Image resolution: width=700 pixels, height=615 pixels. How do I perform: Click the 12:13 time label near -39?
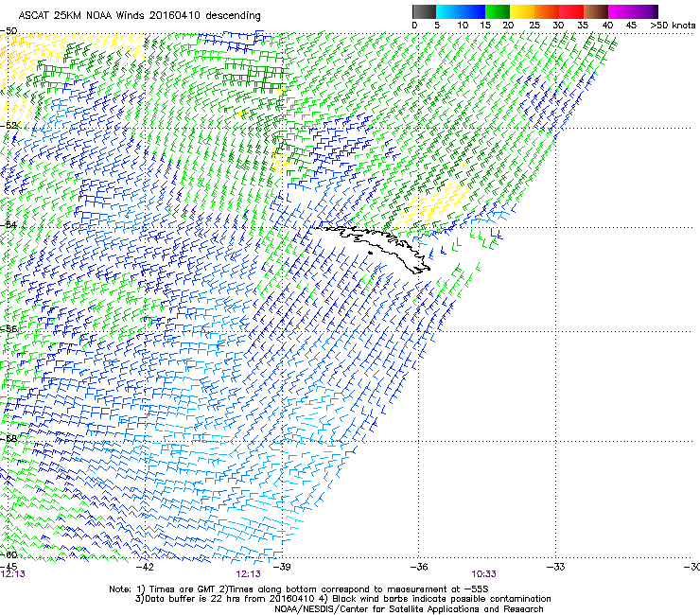tap(248, 574)
